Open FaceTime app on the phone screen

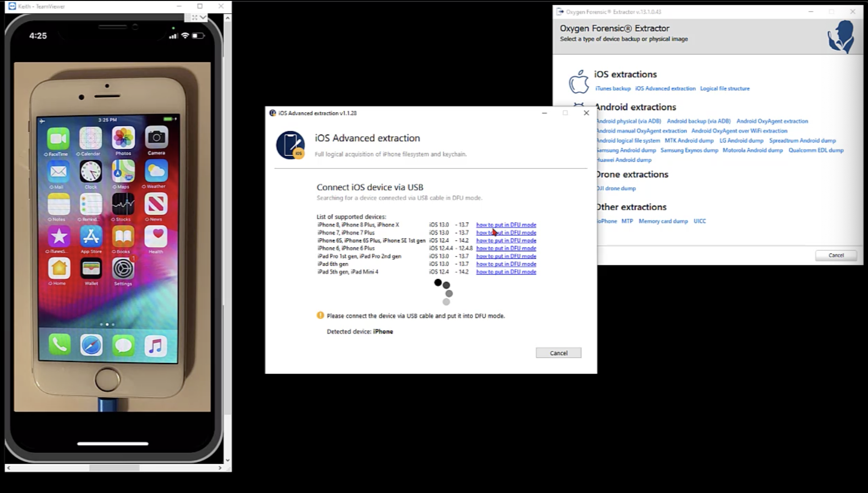click(x=58, y=139)
